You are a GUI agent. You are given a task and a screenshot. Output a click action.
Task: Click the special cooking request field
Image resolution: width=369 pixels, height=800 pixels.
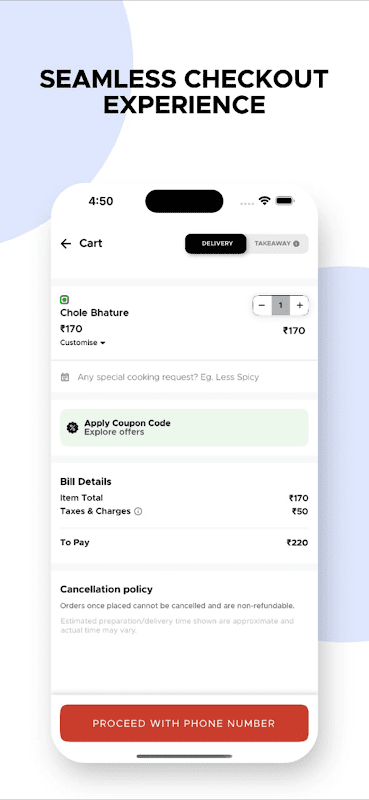[x=184, y=378]
